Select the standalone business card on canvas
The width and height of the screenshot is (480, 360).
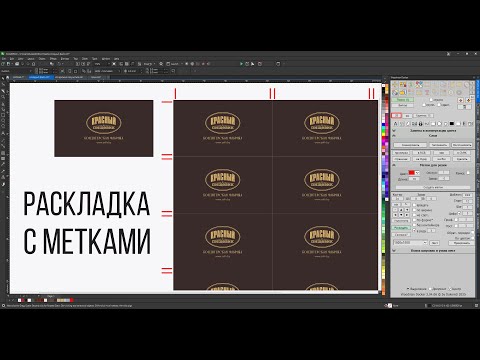click(104, 128)
